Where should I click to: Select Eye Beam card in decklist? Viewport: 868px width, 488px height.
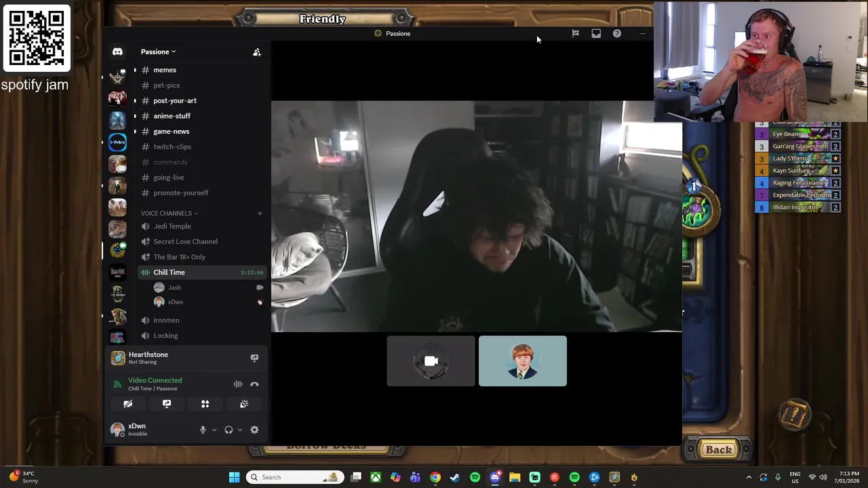tap(798, 134)
